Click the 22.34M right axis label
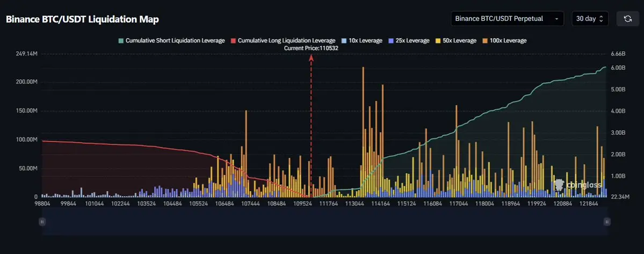Image resolution: width=644 pixels, height=254 pixels. pyautogui.click(x=620, y=197)
